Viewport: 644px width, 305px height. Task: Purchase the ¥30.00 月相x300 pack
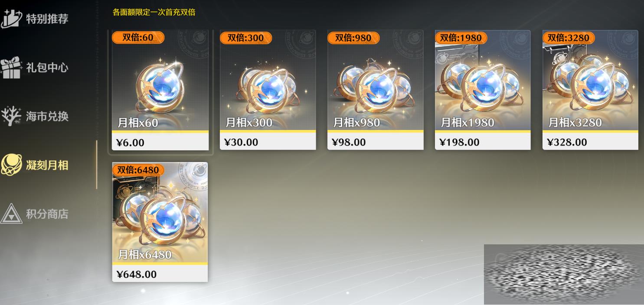tap(268, 90)
